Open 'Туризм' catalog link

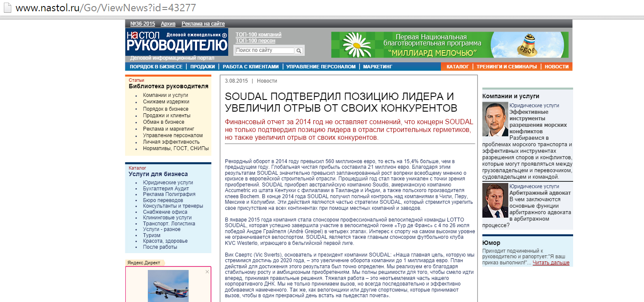pyautogui.click(x=152, y=235)
